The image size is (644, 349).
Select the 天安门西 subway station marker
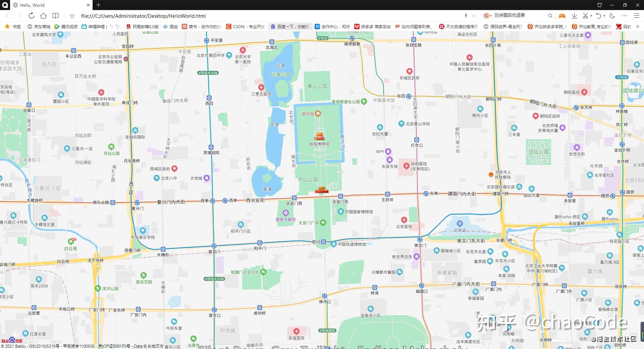click(294, 198)
